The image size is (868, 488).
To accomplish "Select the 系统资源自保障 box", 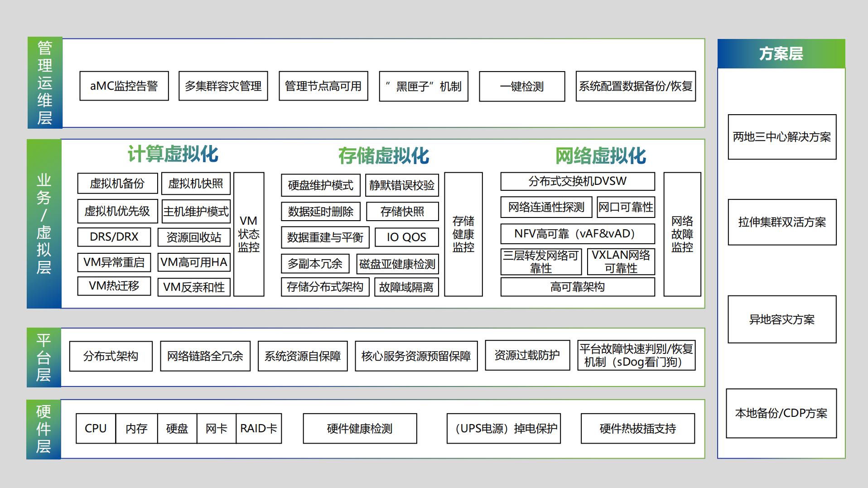I will coord(303,356).
